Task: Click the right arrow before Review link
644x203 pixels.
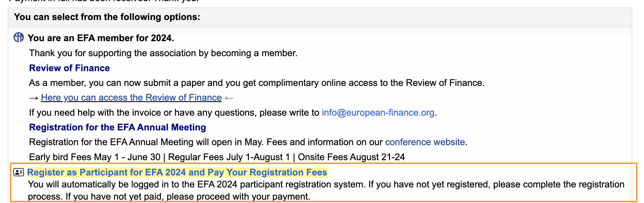Action: 34,98
